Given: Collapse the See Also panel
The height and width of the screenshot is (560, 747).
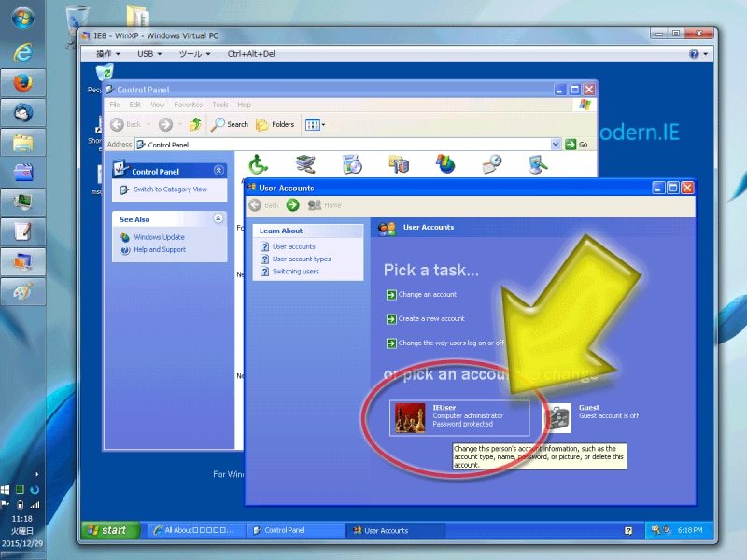Looking at the screenshot, I should tap(218, 218).
